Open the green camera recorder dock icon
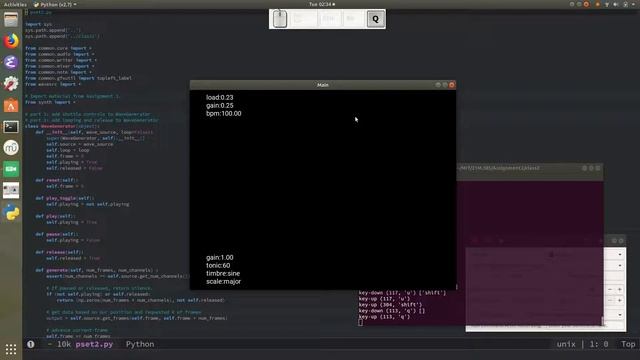The height and width of the screenshot is (360, 640). (x=11, y=169)
